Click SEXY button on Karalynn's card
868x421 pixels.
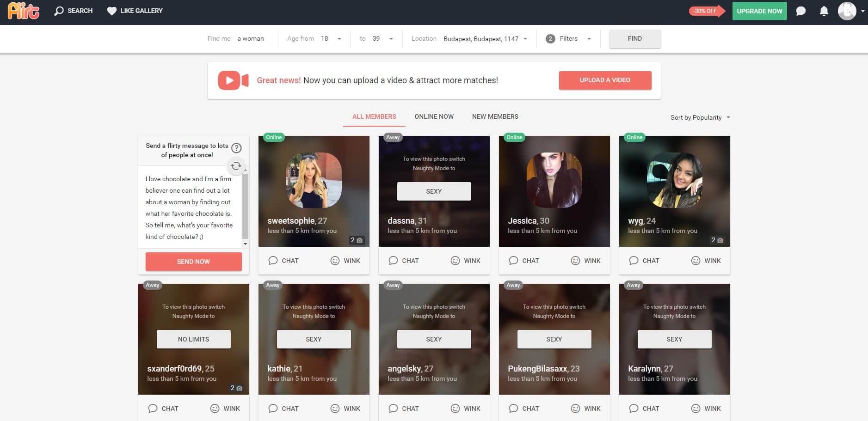coord(674,339)
